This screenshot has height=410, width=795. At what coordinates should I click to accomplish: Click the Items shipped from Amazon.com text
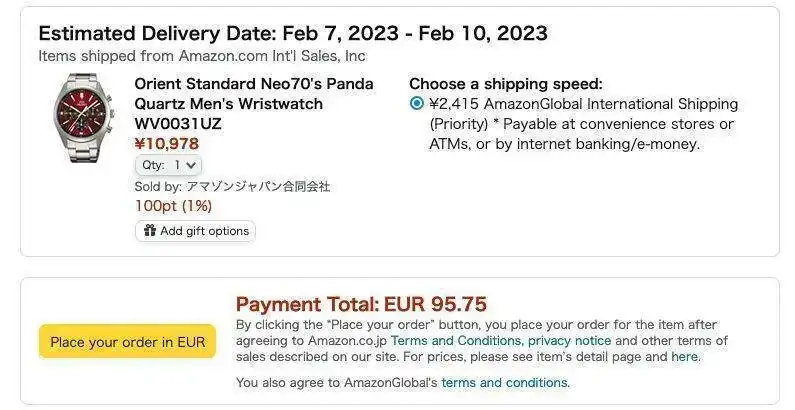point(202,56)
